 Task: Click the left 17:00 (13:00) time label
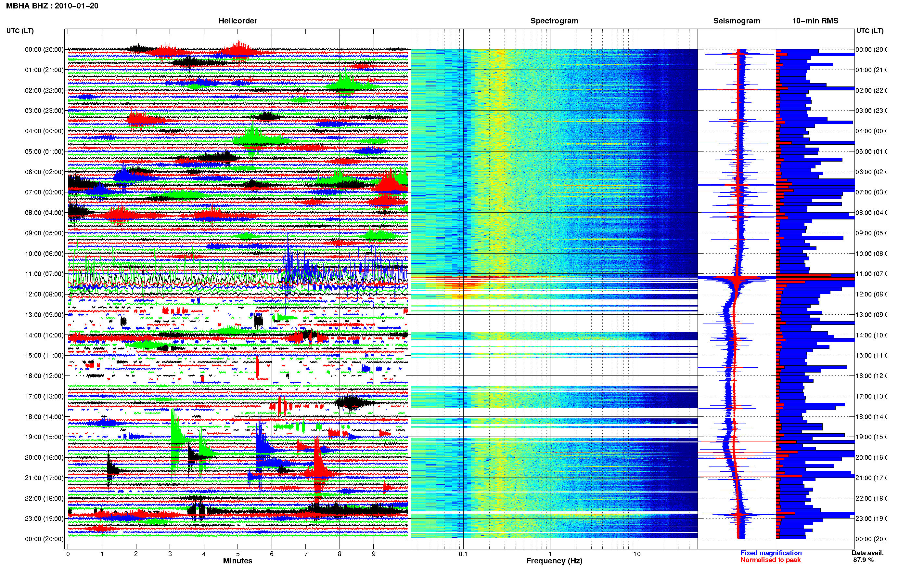pyautogui.click(x=44, y=396)
